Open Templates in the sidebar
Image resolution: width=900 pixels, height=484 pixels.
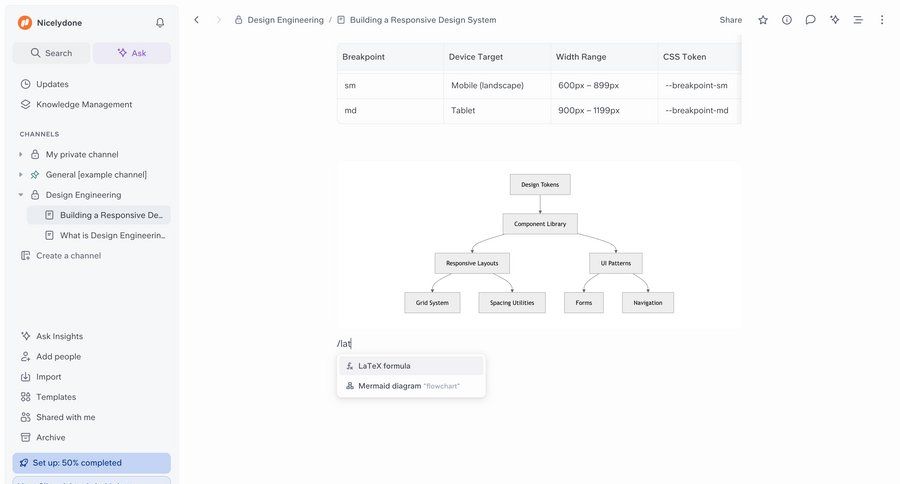click(x=56, y=397)
